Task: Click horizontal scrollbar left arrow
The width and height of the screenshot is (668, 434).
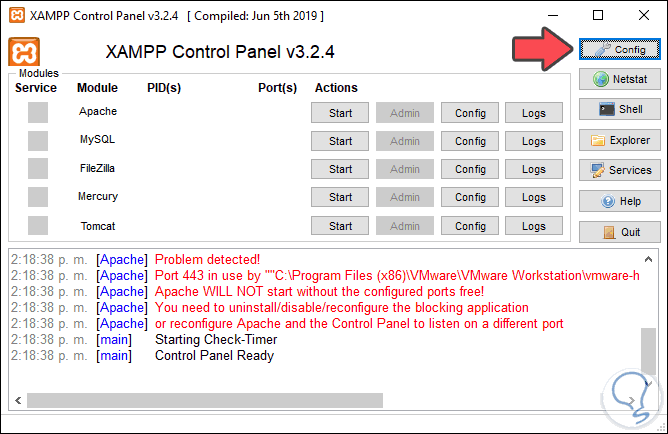Action: point(18,400)
